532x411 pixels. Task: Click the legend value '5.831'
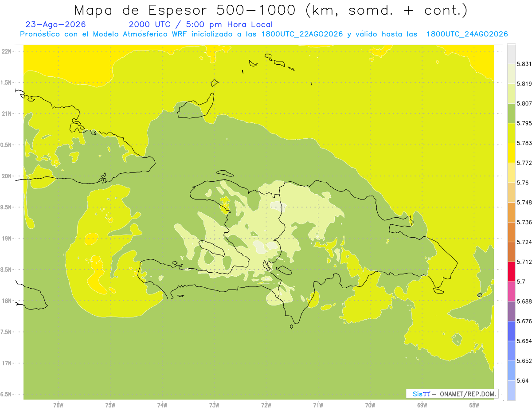pos(524,64)
